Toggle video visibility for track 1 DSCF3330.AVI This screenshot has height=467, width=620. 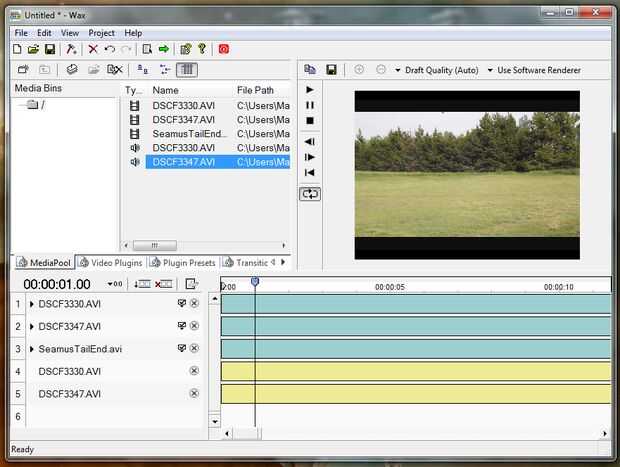[x=182, y=303]
